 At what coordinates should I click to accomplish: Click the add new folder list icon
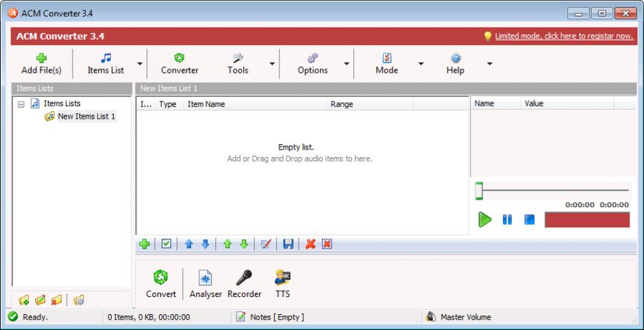[x=24, y=300]
